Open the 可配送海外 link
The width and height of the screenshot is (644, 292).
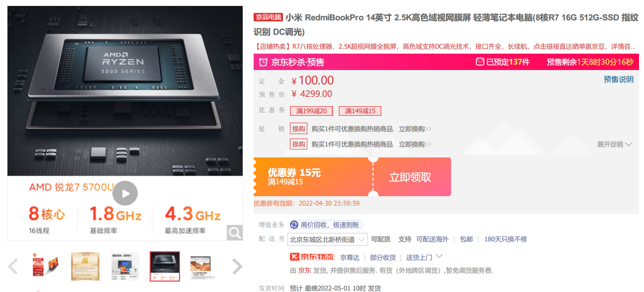click(432, 239)
